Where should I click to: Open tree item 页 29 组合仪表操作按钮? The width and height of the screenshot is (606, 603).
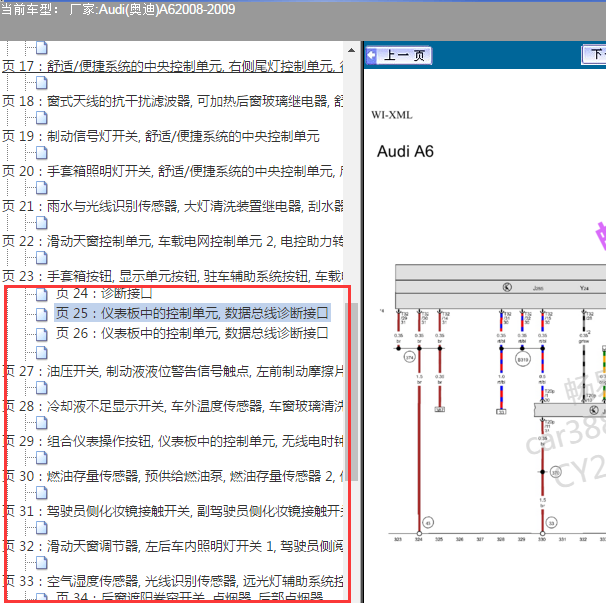click(172, 441)
